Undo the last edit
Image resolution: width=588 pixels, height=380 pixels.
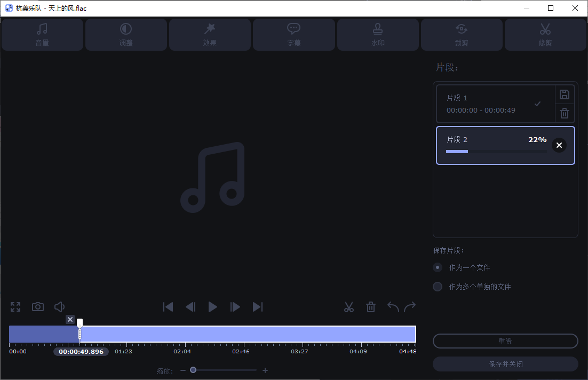click(392, 306)
